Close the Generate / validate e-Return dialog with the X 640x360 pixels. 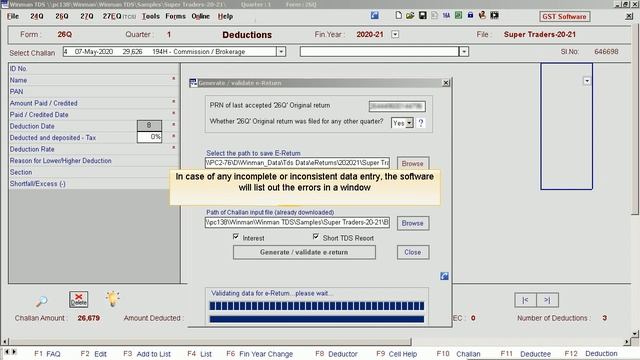[446, 83]
